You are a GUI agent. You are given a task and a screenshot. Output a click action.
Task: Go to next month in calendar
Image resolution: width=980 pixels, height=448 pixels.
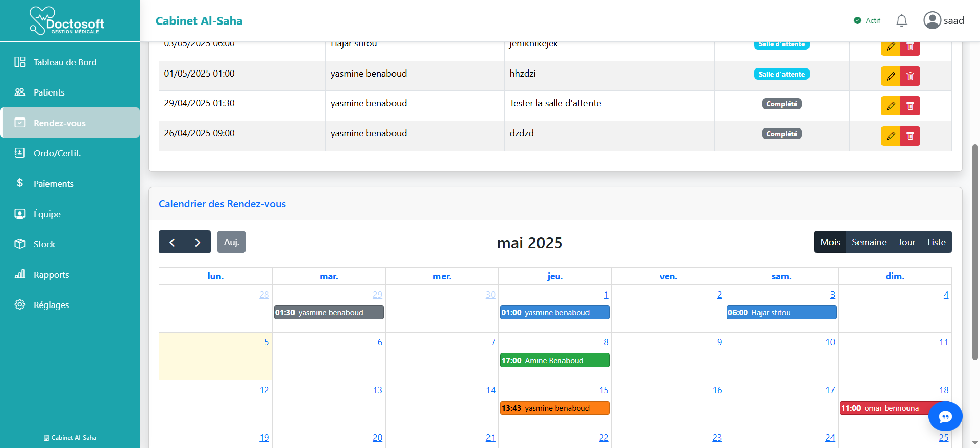198,242
